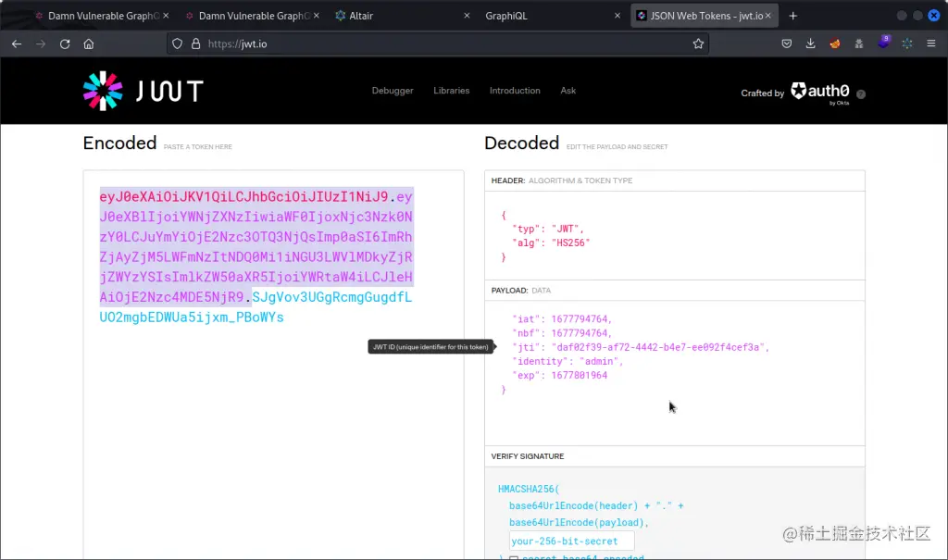Click the blue signature part of the token
Image resolution: width=948 pixels, height=560 pixels.
[256, 307]
